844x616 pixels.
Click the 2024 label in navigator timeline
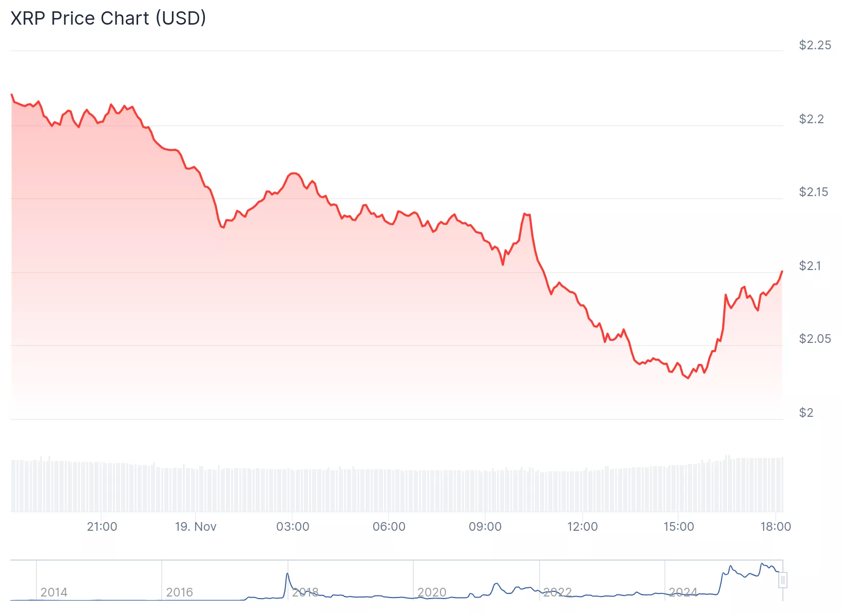point(683,592)
